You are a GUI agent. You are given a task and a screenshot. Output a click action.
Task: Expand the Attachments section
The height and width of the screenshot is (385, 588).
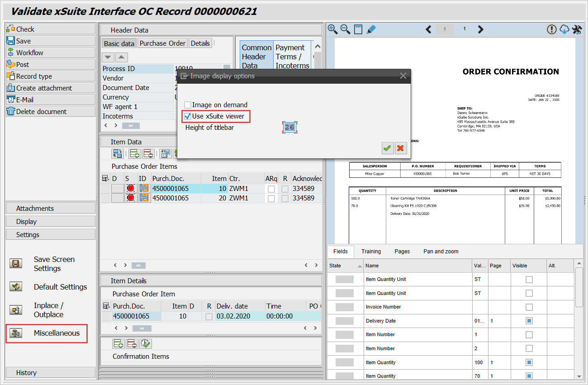(51, 209)
